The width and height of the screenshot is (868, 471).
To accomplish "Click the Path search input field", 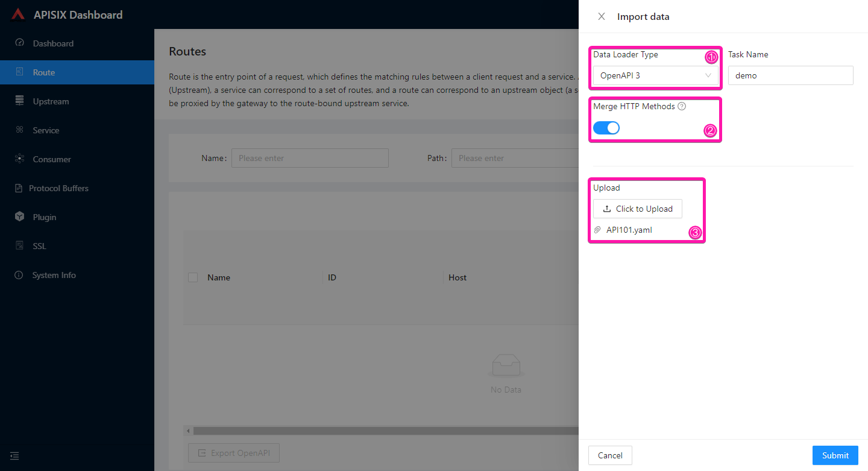I will [x=515, y=158].
